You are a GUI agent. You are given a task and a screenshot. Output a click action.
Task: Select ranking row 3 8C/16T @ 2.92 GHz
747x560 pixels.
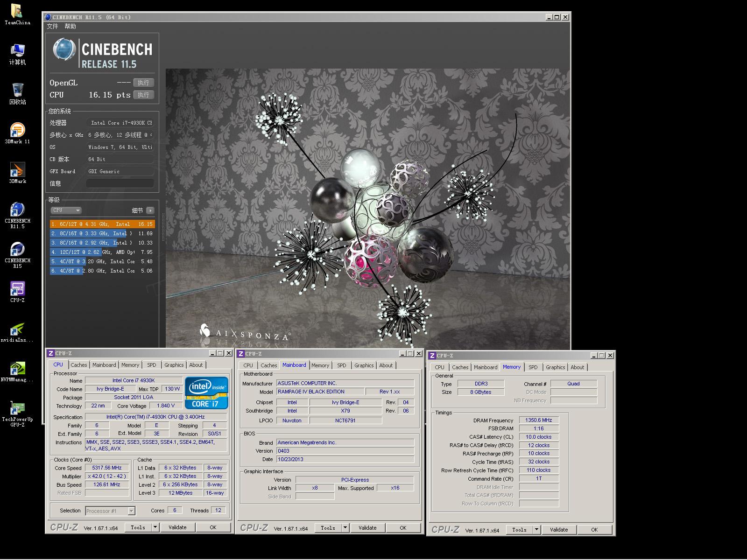coord(102,243)
